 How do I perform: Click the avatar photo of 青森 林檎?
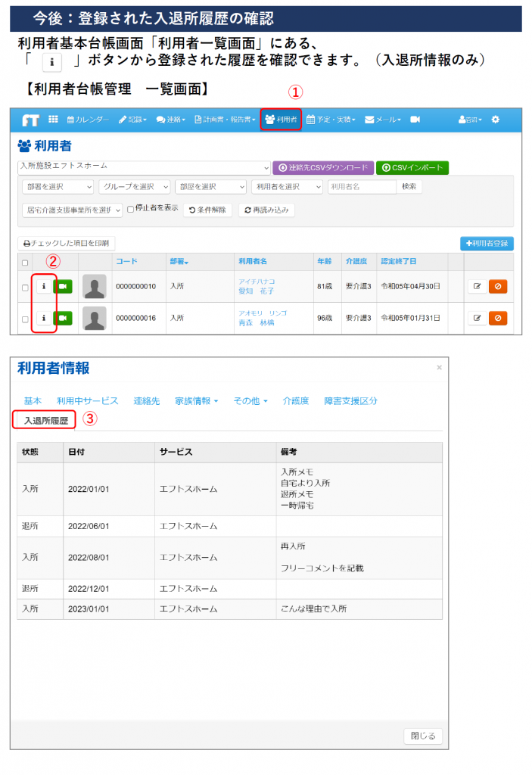pyautogui.click(x=95, y=319)
